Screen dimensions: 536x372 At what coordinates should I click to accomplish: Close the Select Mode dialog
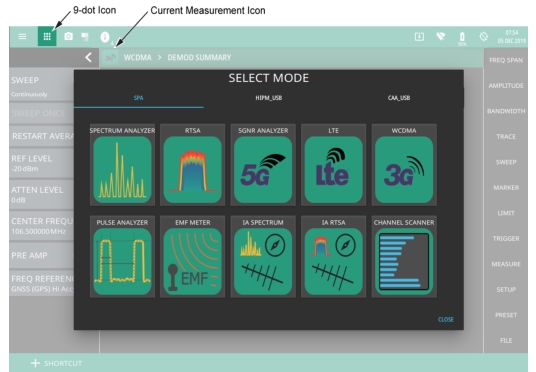pos(446,319)
